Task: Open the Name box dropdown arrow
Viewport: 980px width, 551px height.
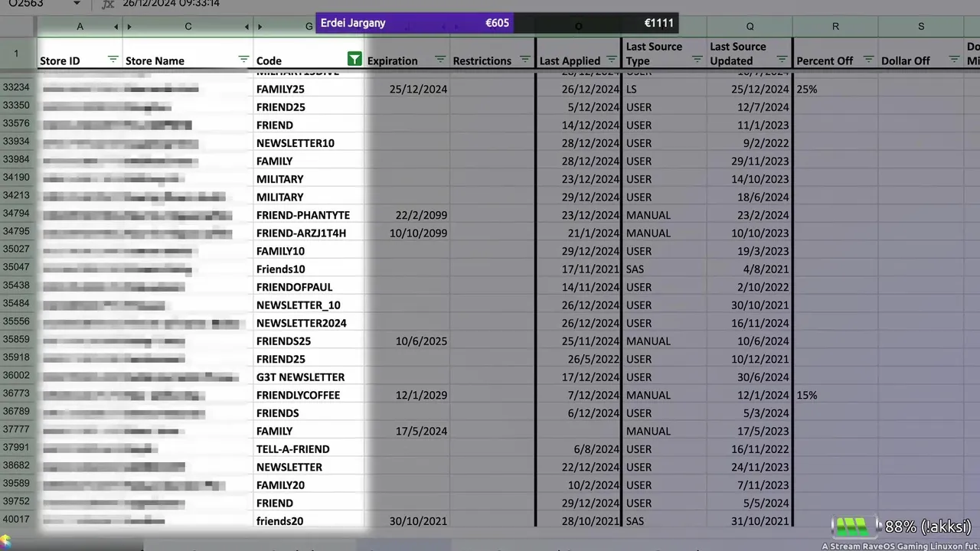Action: (76, 4)
